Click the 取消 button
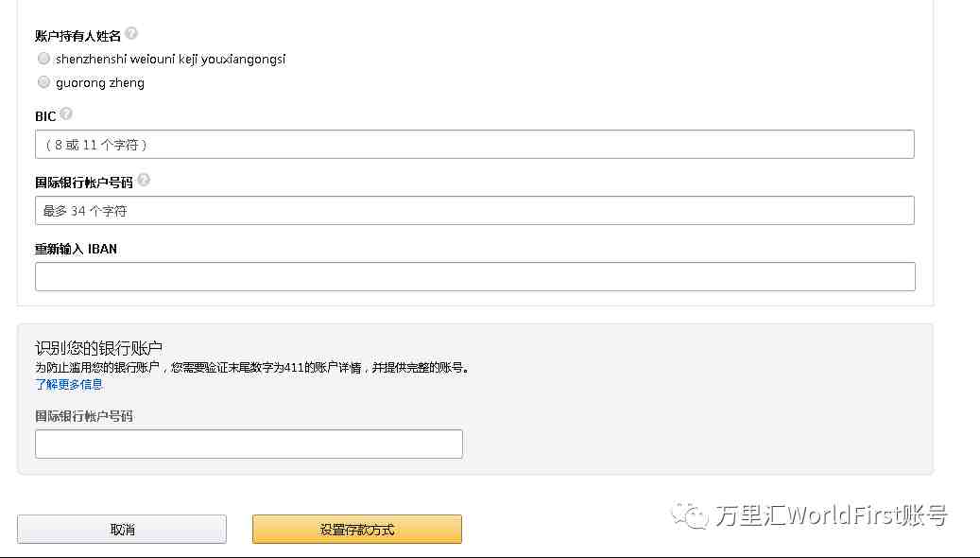This screenshot has width=980, height=558. tap(122, 530)
